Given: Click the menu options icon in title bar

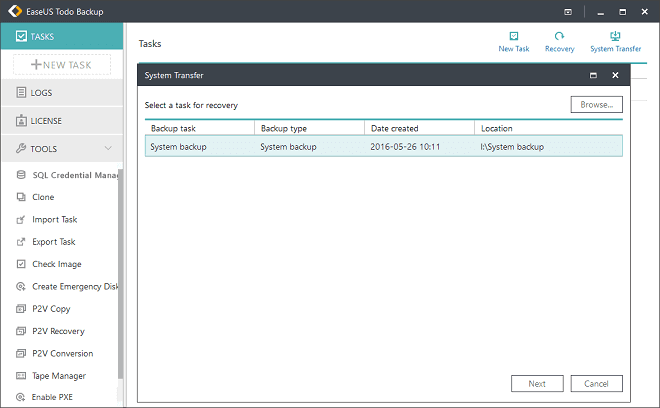Looking at the screenshot, I should [568, 12].
